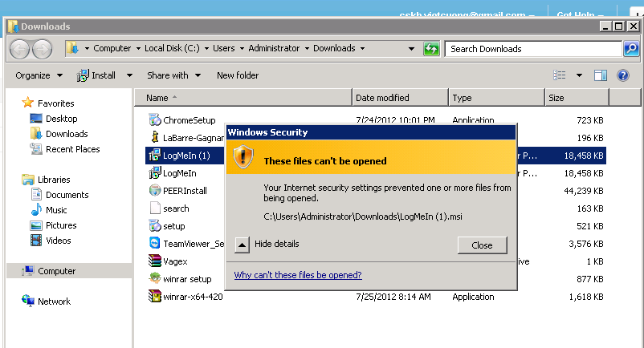This screenshot has width=644, height=348.
Task: Select the setup file icon
Action: pyautogui.click(x=154, y=226)
